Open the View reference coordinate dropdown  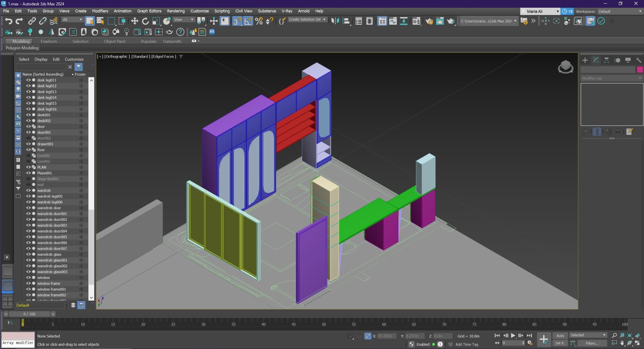tap(184, 20)
